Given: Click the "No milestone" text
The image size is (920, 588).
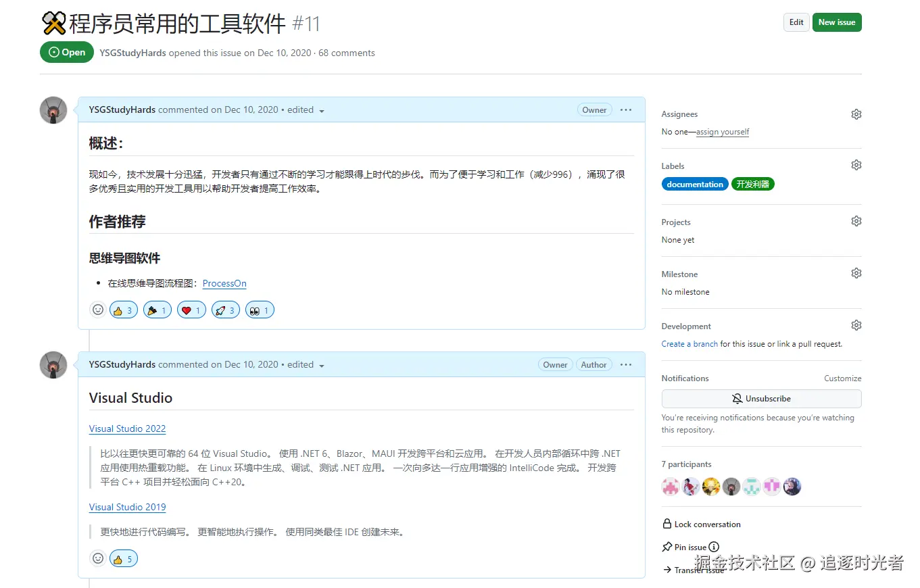Looking at the screenshot, I should click(685, 292).
